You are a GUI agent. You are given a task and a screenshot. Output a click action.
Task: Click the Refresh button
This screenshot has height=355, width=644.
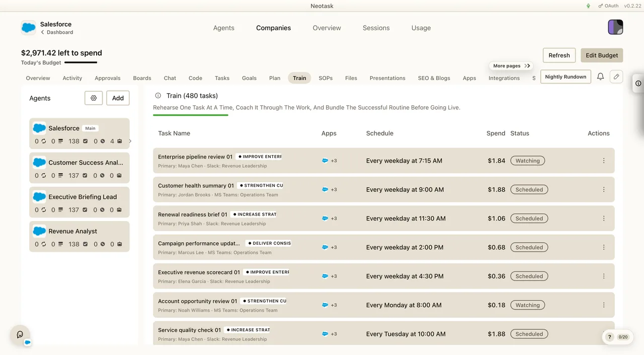(x=559, y=55)
